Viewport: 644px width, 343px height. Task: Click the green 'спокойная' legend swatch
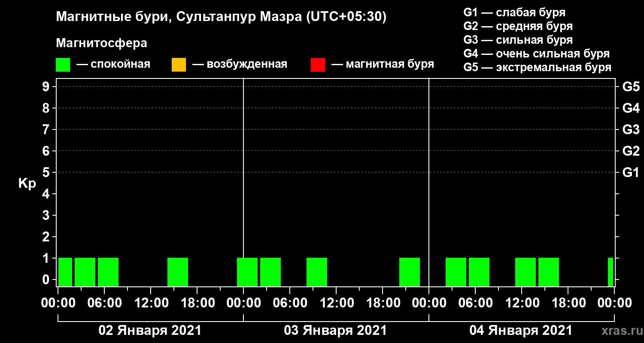tap(63, 65)
